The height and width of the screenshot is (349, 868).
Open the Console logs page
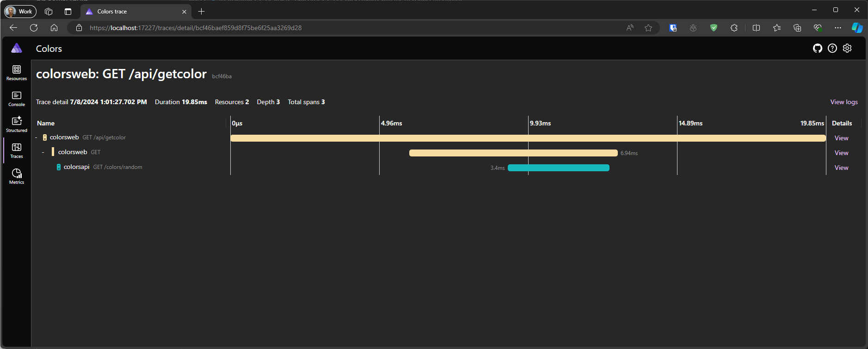[17, 99]
